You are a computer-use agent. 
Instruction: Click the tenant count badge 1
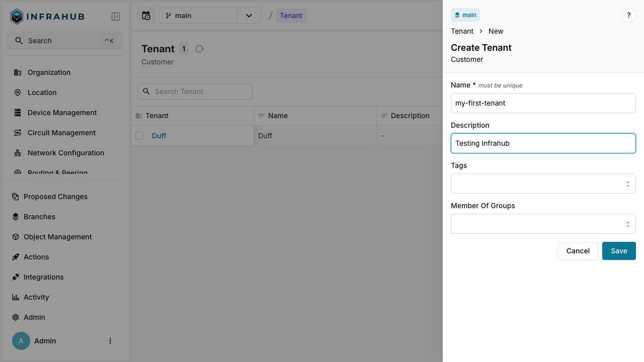pyautogui.click(x=184, y=49)
